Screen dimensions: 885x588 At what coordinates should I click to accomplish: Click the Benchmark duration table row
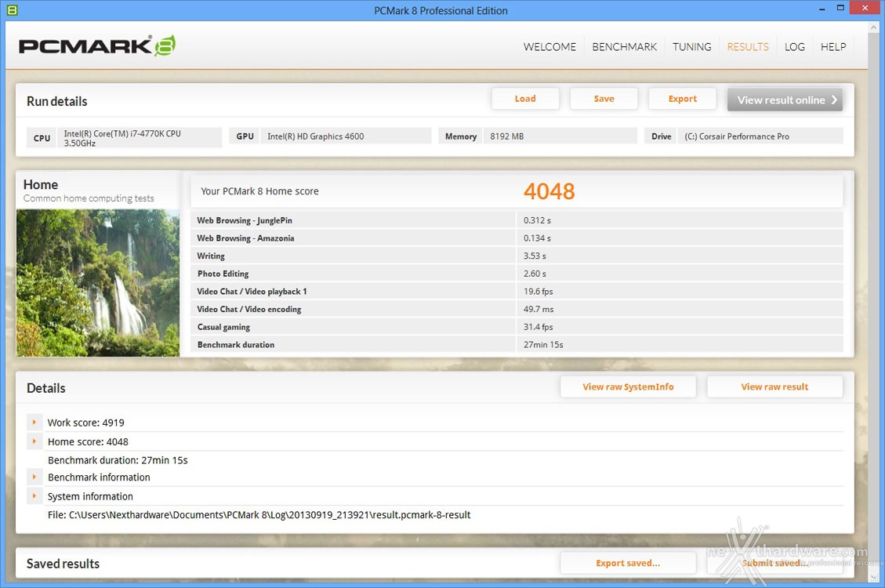pos(517,345)
